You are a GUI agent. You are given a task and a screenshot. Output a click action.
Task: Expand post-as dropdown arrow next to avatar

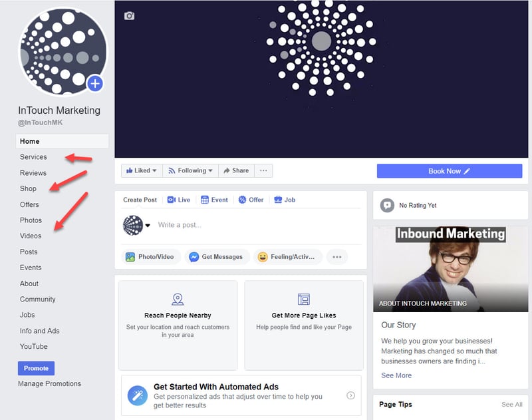(x=148, y=225)
